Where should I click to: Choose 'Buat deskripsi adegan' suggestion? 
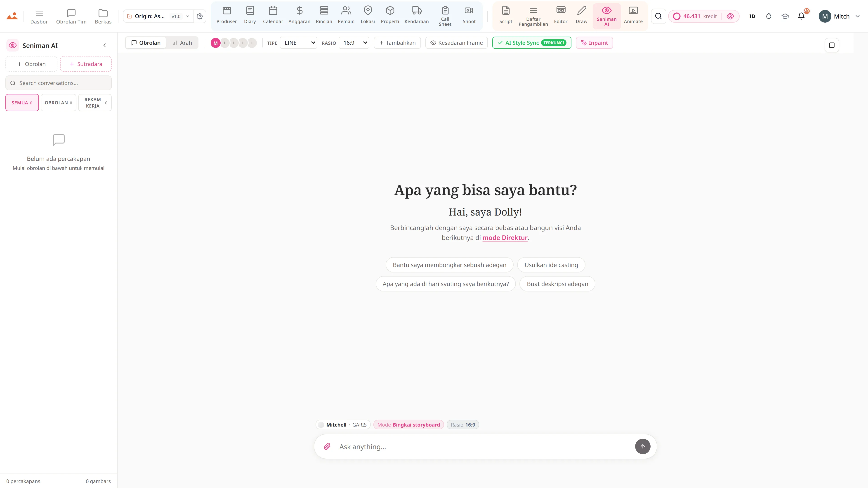[x=557, y=284]
